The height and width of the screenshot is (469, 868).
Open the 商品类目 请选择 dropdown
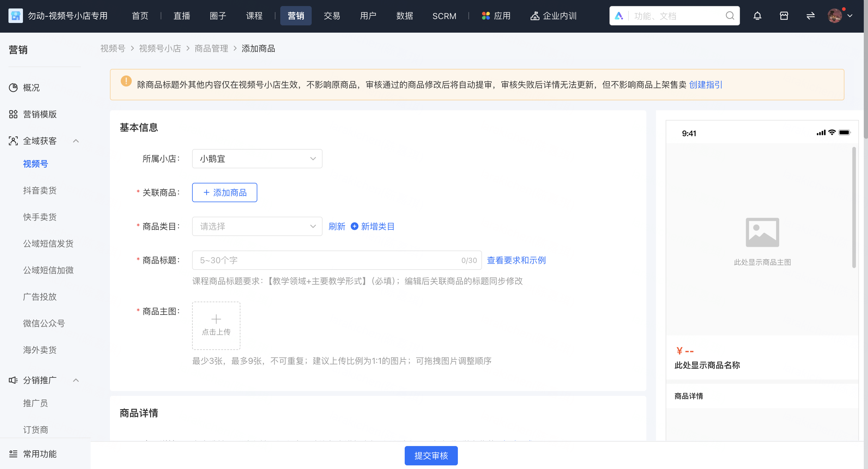tap(257, 226)
